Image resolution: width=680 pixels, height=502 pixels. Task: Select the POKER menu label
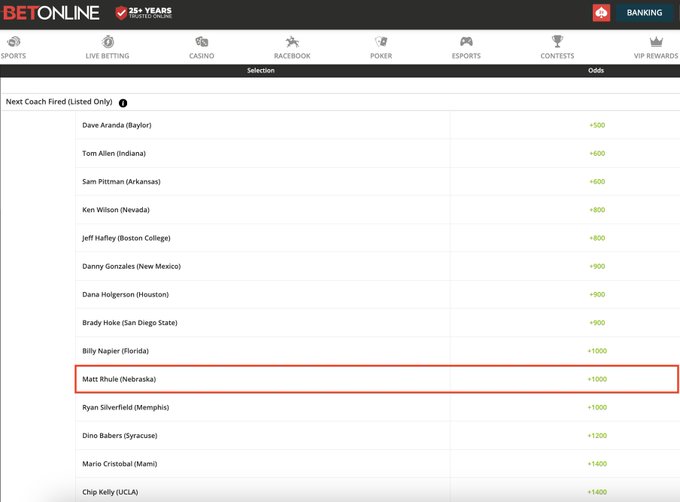[x=381, y=56]
